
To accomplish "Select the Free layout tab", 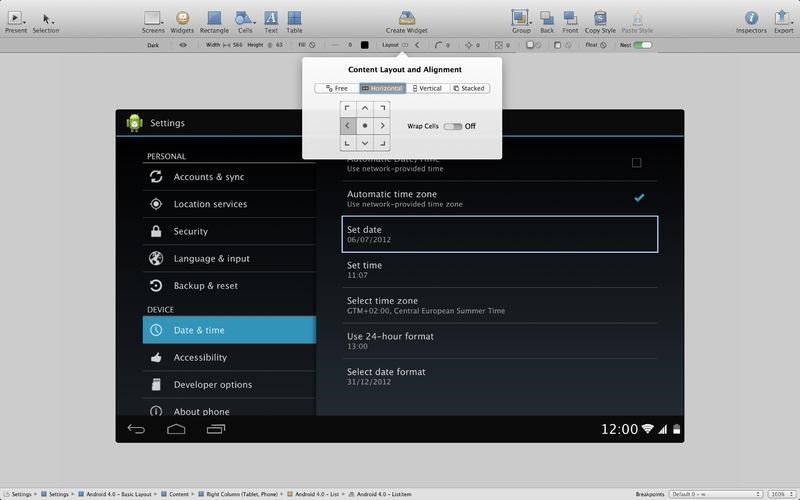I will tap(337, 88).
